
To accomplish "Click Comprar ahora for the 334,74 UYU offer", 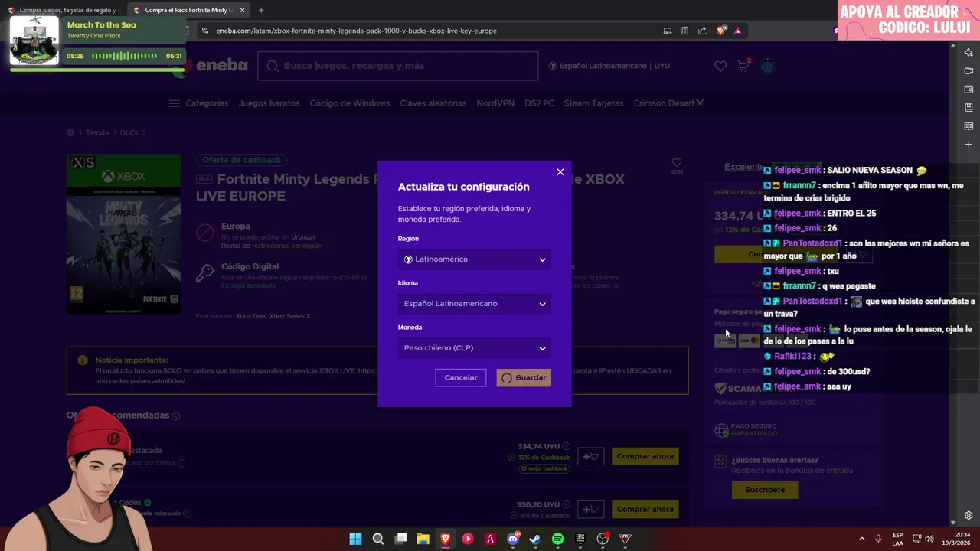I will pos(645,456).
